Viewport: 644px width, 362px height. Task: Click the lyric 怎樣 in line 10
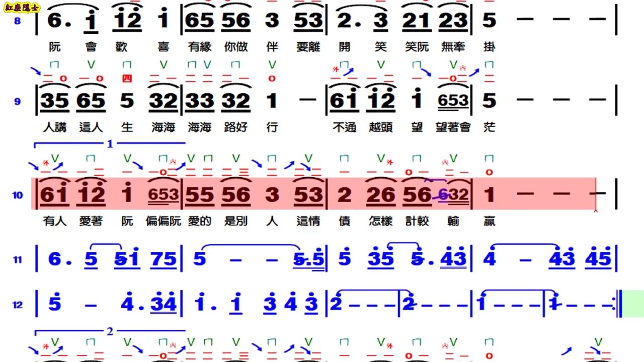point(381,221)
